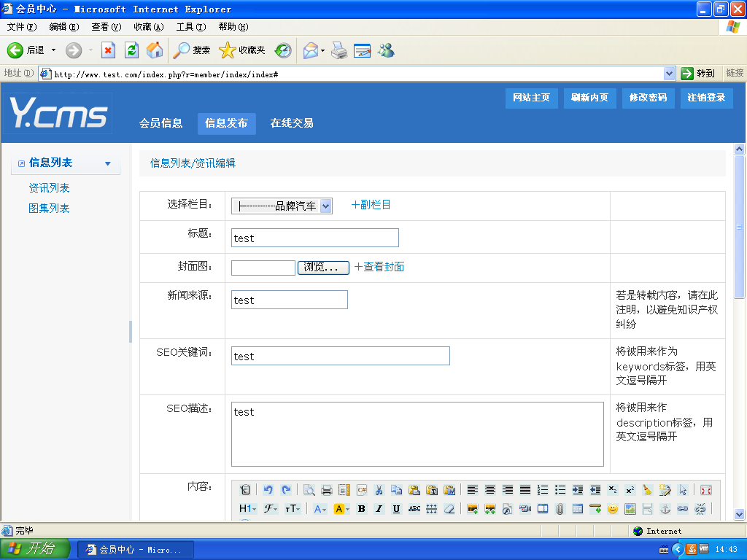The image size is (747, 560).
Task: Open the IE Back button history dropdown
Action: tap(53, 50)
